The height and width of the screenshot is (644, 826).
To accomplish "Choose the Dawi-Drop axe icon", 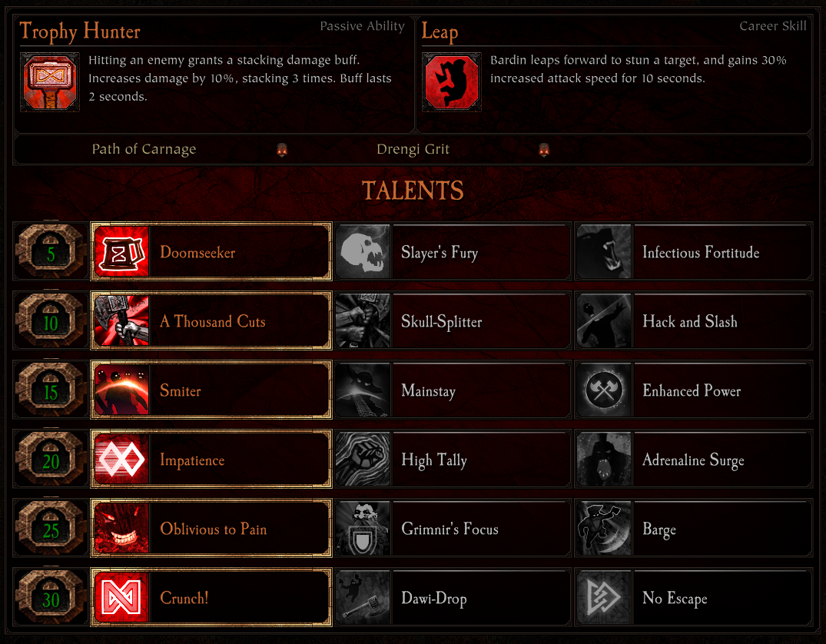I will [x=363, y=598].
